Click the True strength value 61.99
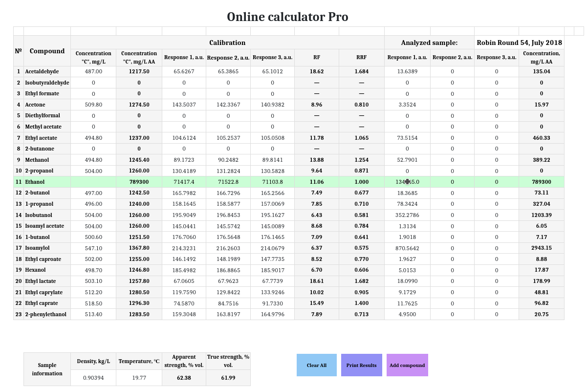 tap(228, 378)
